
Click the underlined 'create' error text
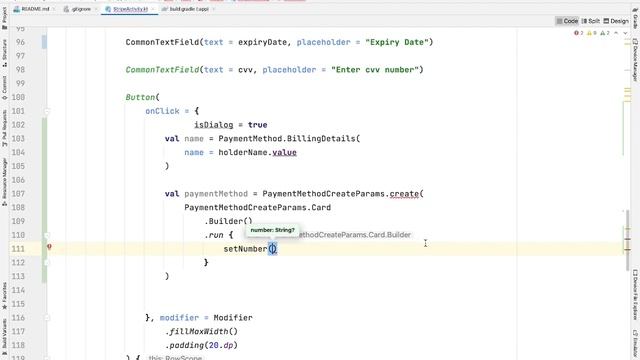point(404,194)
